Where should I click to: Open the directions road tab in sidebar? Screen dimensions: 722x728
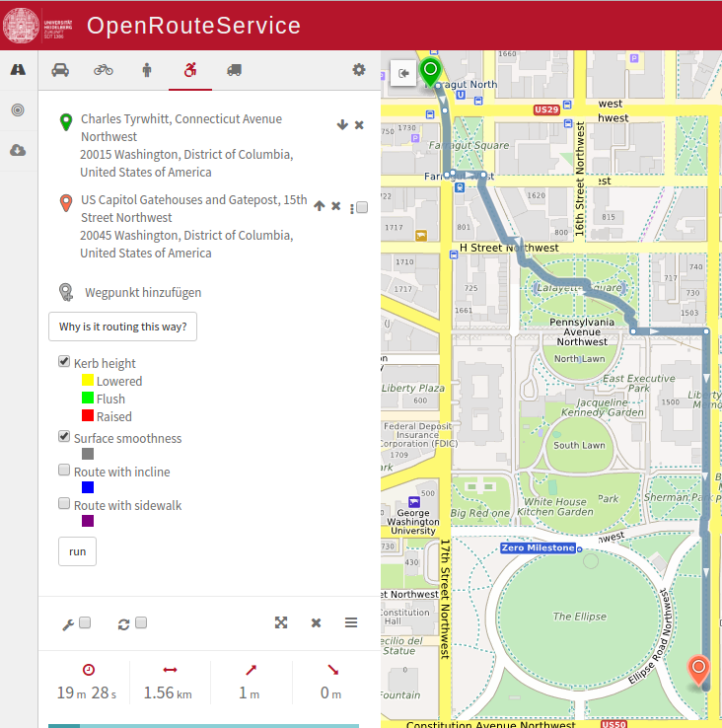(x=18, y=70)
